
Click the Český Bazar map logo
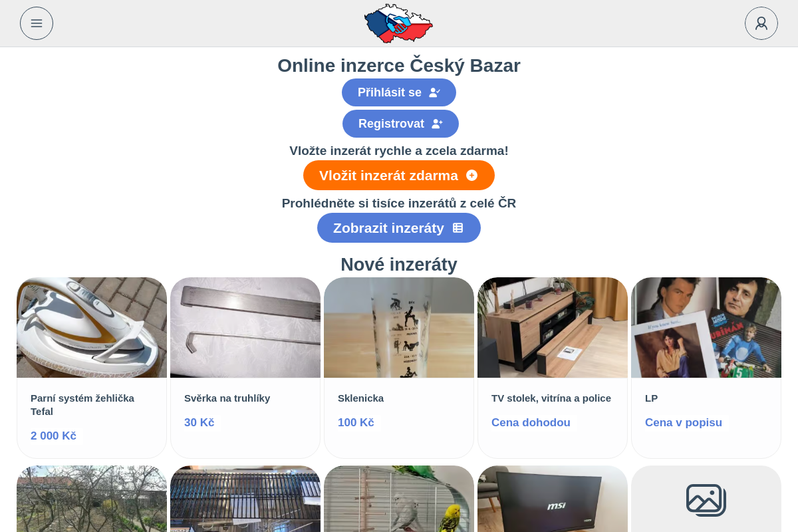(399, 23)
